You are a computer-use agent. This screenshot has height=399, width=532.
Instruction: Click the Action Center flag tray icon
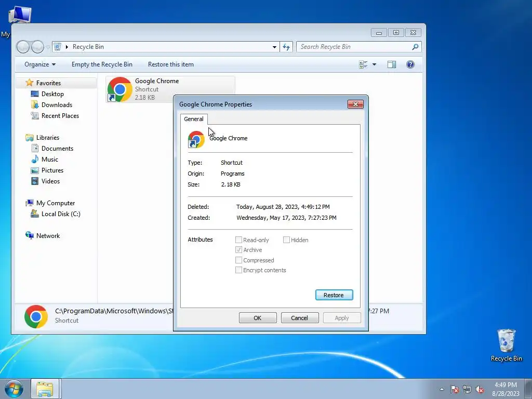(455, 390)
